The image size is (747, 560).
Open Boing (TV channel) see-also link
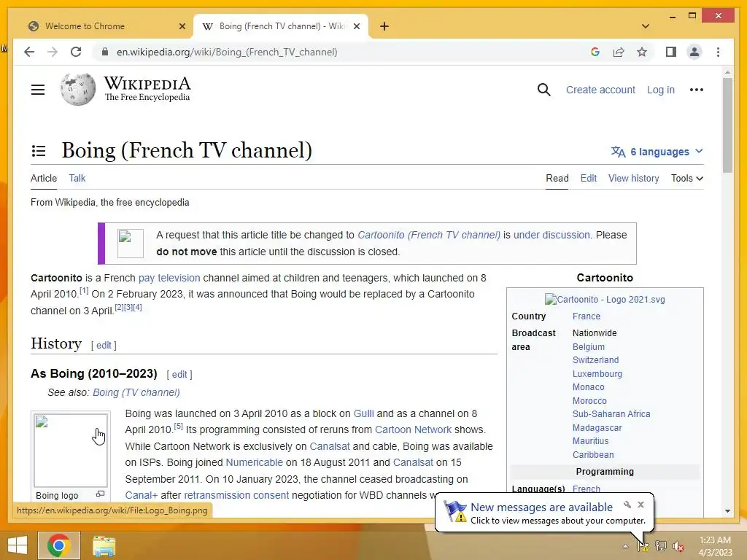[136, 392]
